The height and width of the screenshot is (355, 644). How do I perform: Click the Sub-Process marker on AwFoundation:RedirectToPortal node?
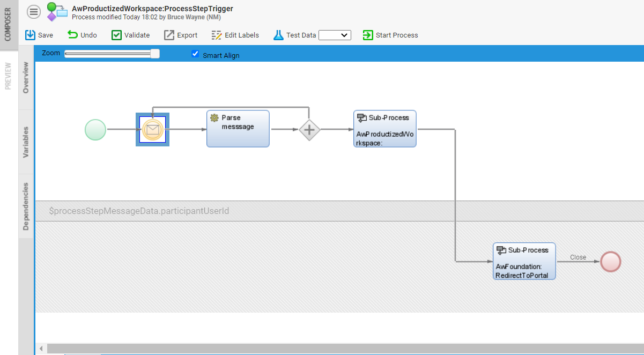pos(501,250)
